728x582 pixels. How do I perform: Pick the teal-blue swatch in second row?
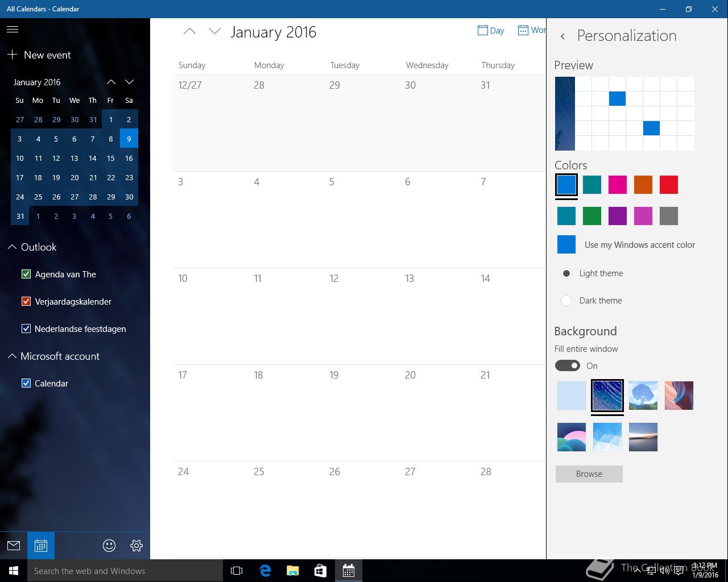point(566,216)
